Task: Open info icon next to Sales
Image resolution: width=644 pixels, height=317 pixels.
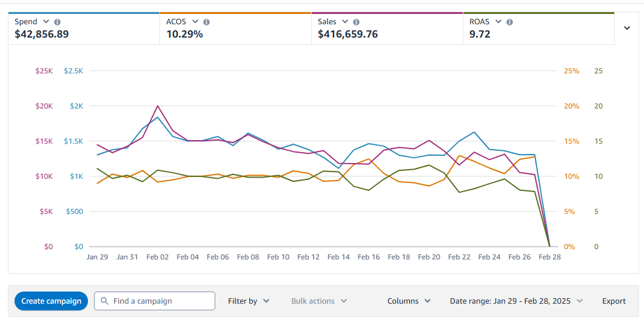Action: [357, 22]
